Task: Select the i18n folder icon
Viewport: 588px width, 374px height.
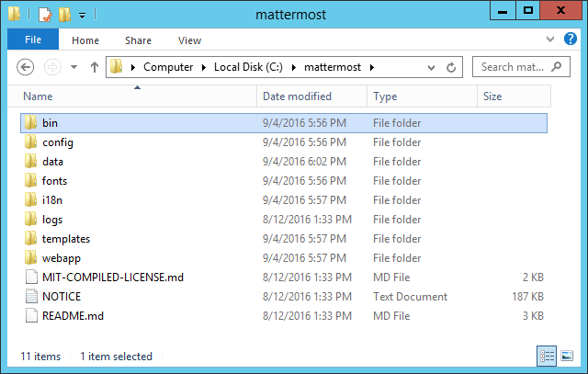Action: pyautogui.click(x=30, y=200)
